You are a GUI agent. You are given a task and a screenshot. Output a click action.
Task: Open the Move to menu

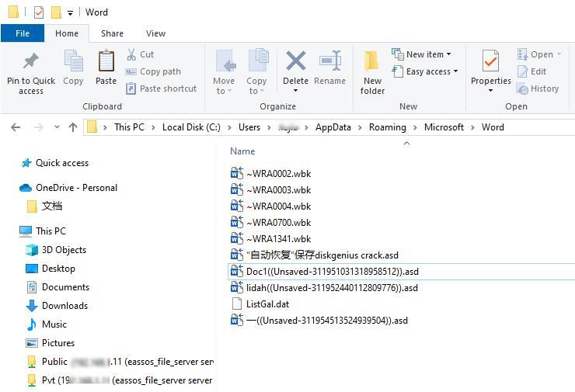tap(224, 72)
